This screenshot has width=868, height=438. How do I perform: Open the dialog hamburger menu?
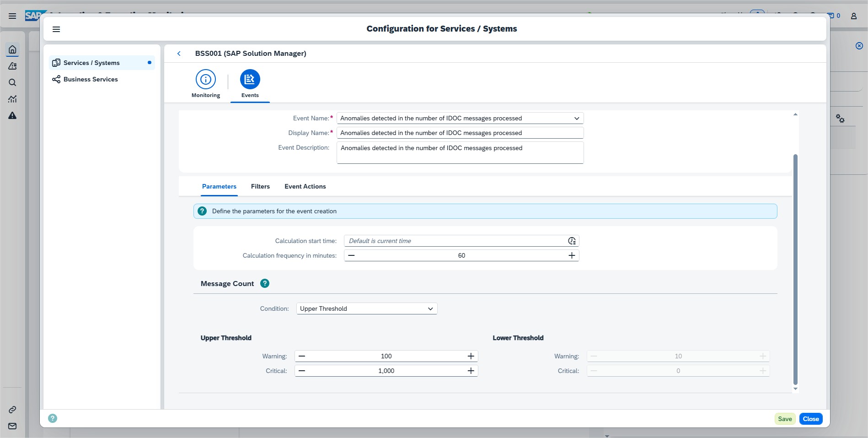click(x=56, y=29)
